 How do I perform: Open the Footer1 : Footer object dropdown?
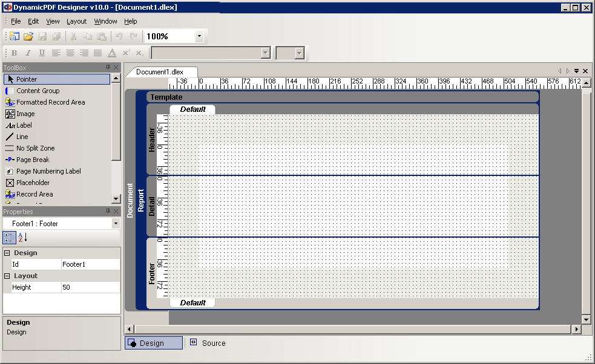116,223
